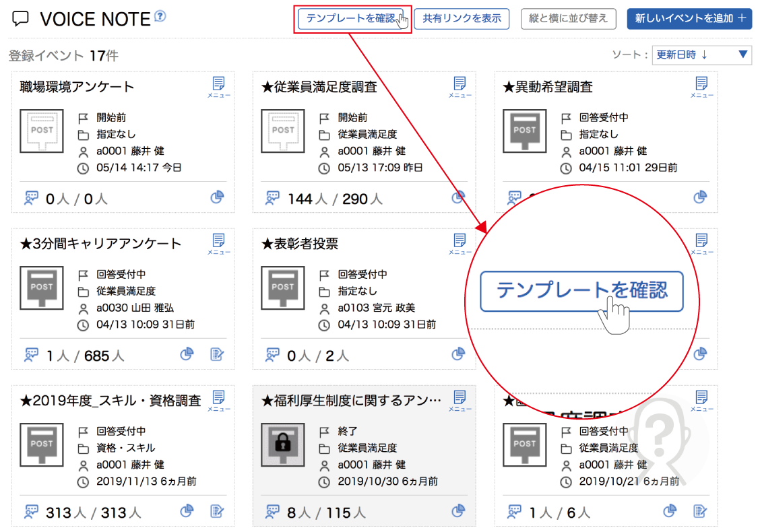
Task: Click 共有リンクを表示 button
Action: tap(462, 18)
